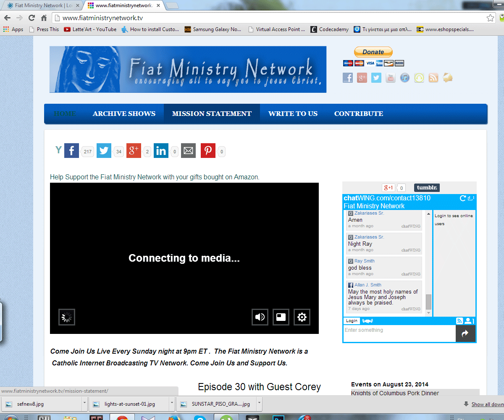Open CONTRIBUTE menu item
This screenshot has height=420, width=504.
pyautogui.click(x=359, y=114)
